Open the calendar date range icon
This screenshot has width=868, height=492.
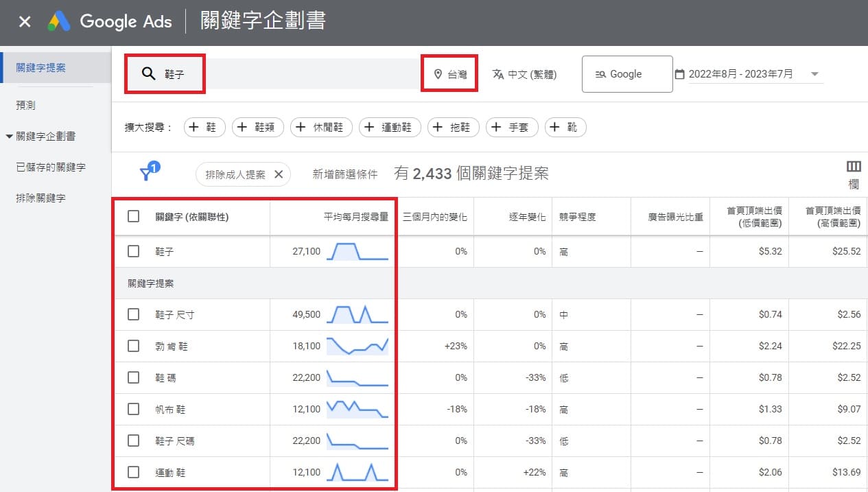680,74
